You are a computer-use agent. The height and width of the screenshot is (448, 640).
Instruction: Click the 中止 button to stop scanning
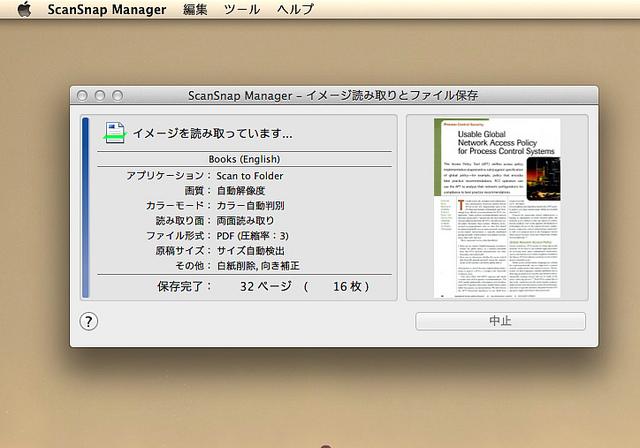pyautogui.click(x=500, y=321)
